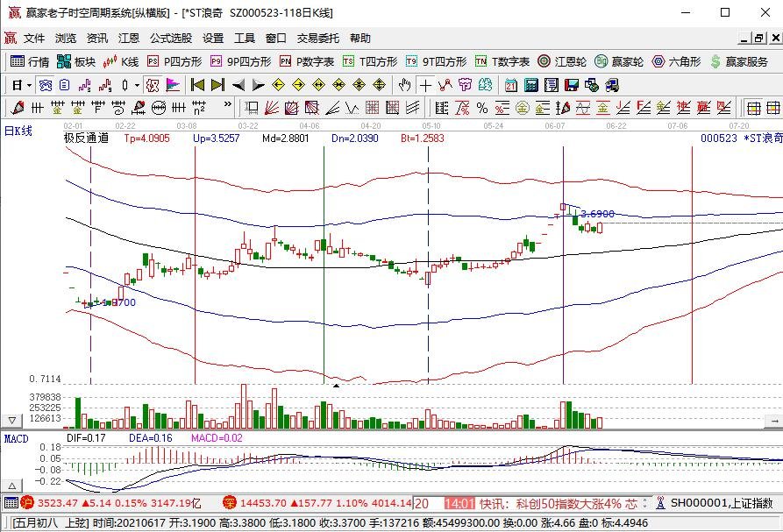Click the 沪 index value 3523.47

57,503
